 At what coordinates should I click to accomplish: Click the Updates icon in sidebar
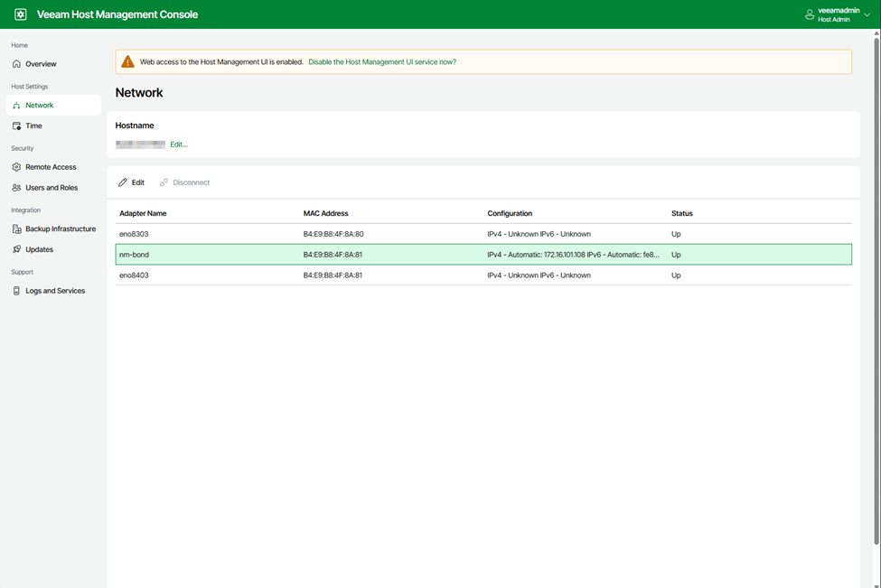[16, 249]
